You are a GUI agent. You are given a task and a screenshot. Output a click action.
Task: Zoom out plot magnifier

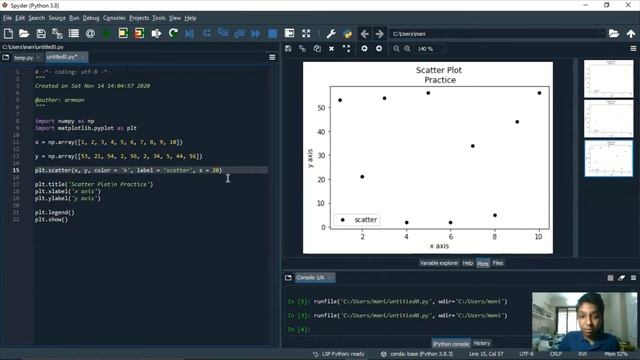(x=396, y=49)
